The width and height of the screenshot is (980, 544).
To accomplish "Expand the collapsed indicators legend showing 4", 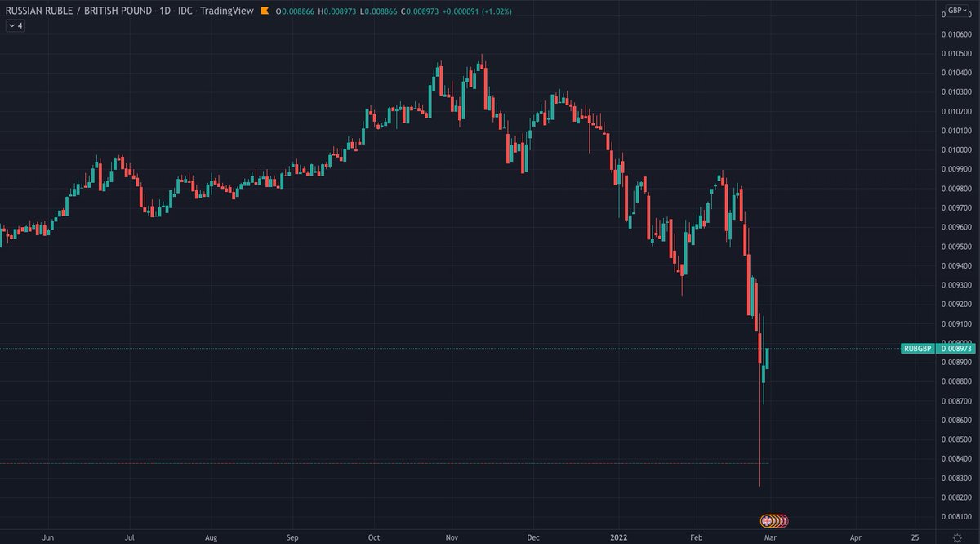I will click(x=15, y=26).
